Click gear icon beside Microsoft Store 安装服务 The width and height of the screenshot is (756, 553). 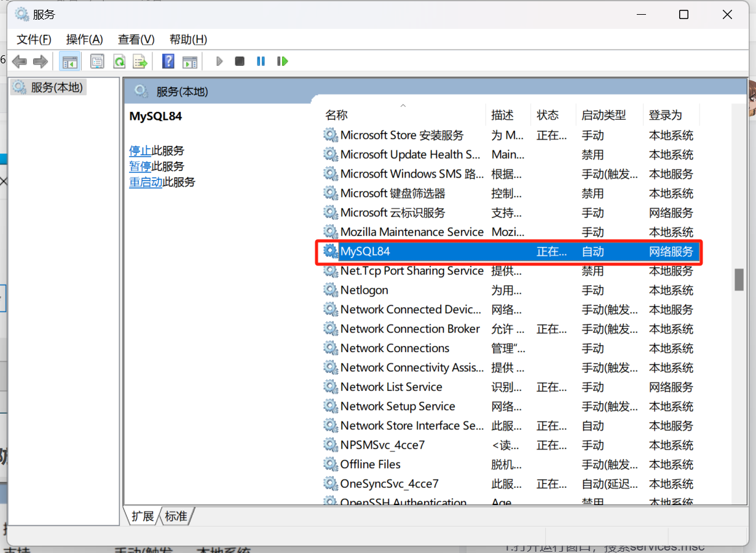click(x=331, y=135)
